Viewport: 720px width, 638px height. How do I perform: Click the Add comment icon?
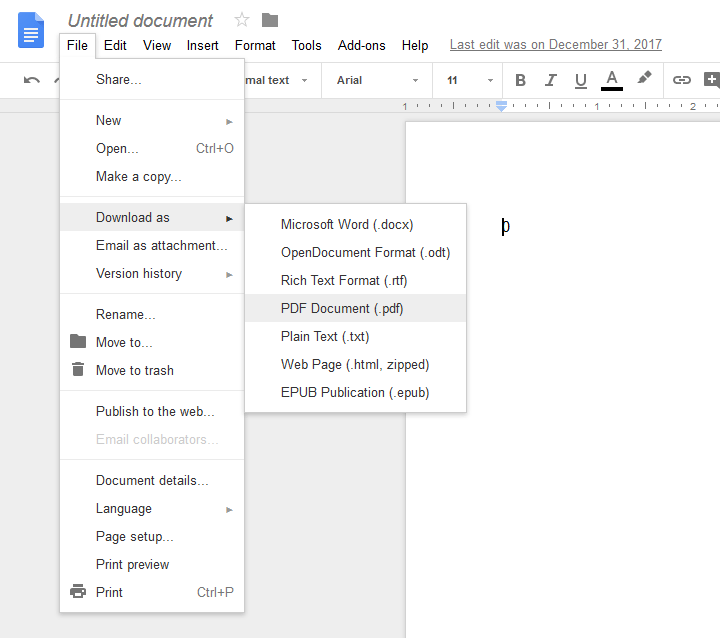711,80
